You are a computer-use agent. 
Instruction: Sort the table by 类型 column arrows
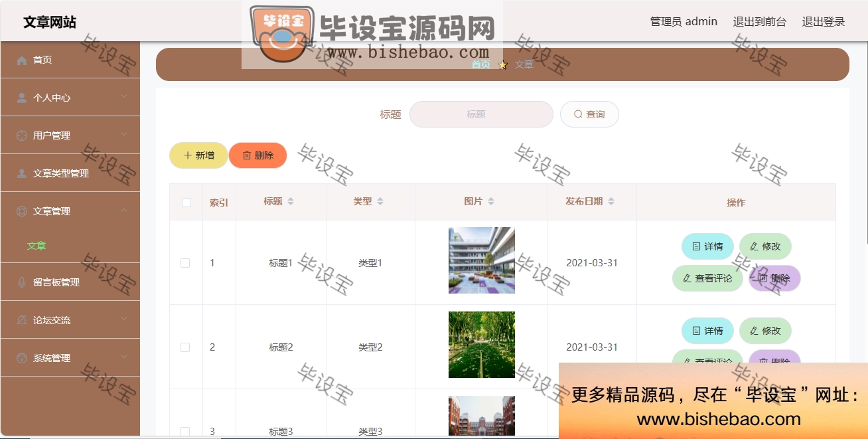[x=380, y=201]
